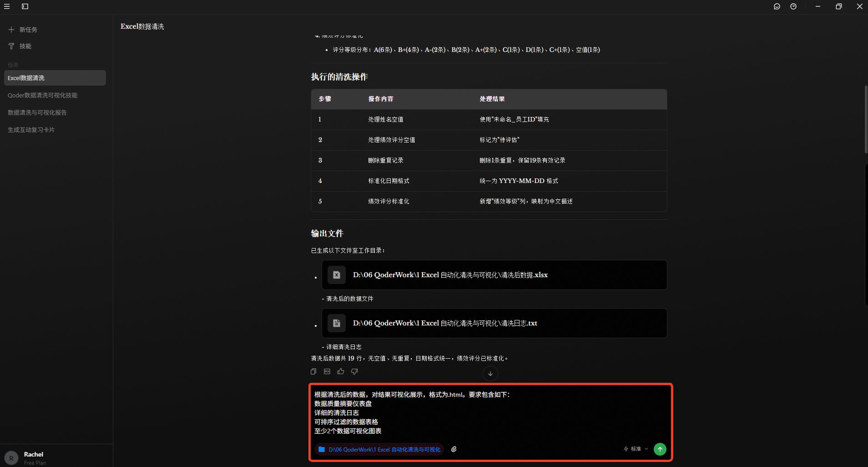Click the Excel数据清洗 conversation title
The height and width of the screenshot is (467, 868).
pos(142,26)
